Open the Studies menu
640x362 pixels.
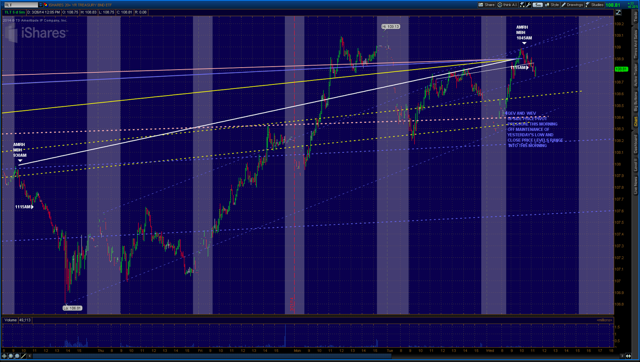(x=594, y=5)
